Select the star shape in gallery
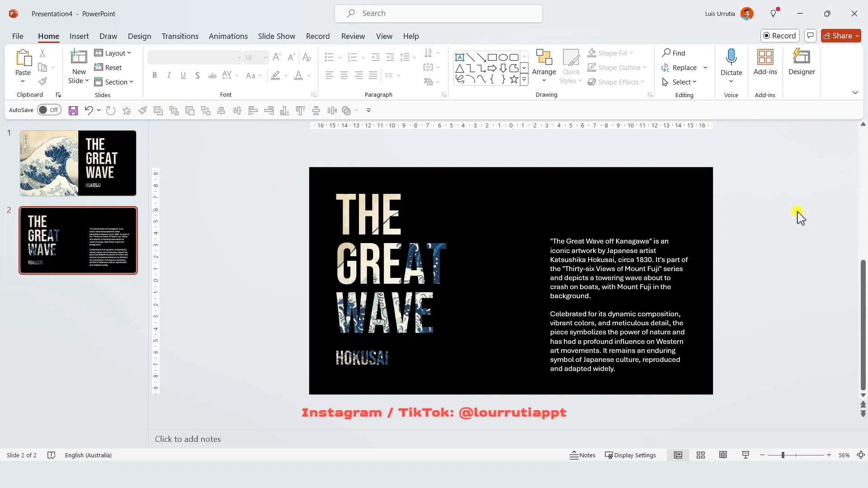Viewport: 868px width, 488px height. pyautogui.click(x=514, y=80)
